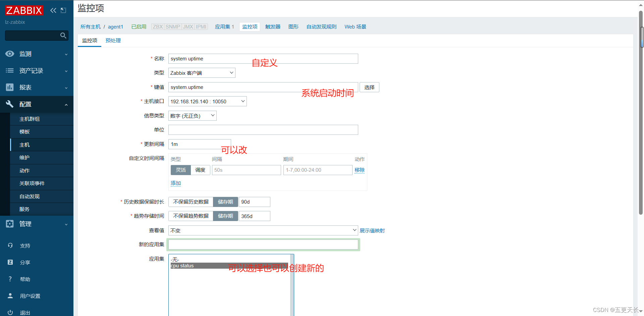Click the user settings person icon

pos(10,296)
